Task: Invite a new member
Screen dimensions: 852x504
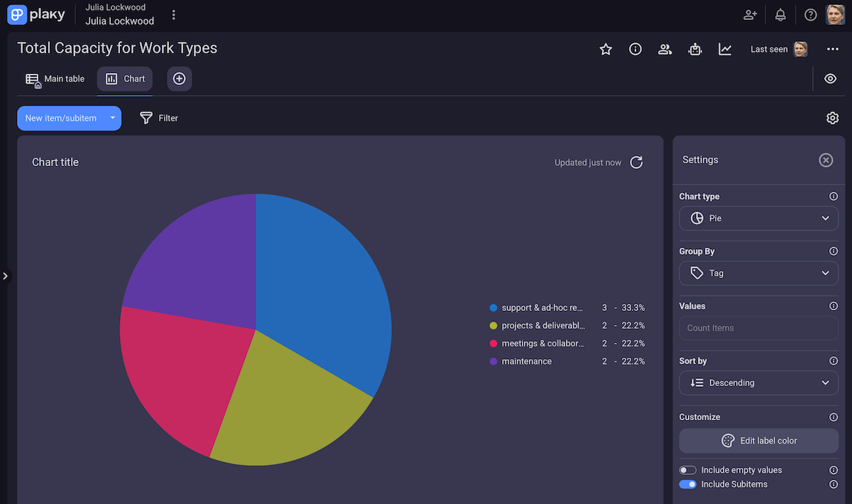Action: click(x=750, y=14)
